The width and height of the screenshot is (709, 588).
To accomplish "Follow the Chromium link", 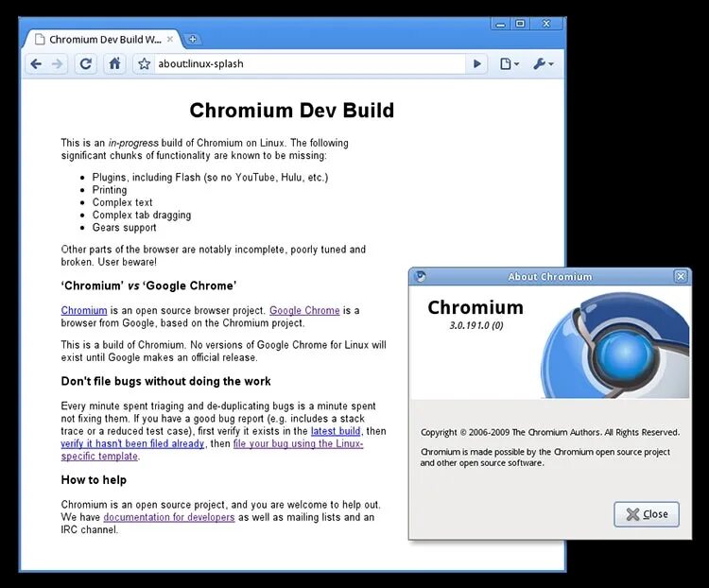I will pyautogui.click(x=84, y=310).
